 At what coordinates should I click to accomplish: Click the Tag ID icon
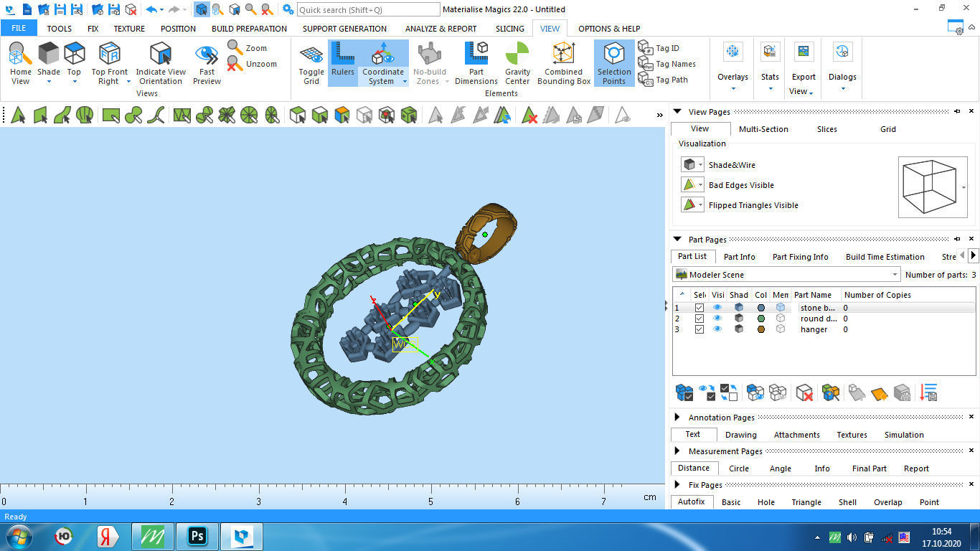(x=645, y=48)
